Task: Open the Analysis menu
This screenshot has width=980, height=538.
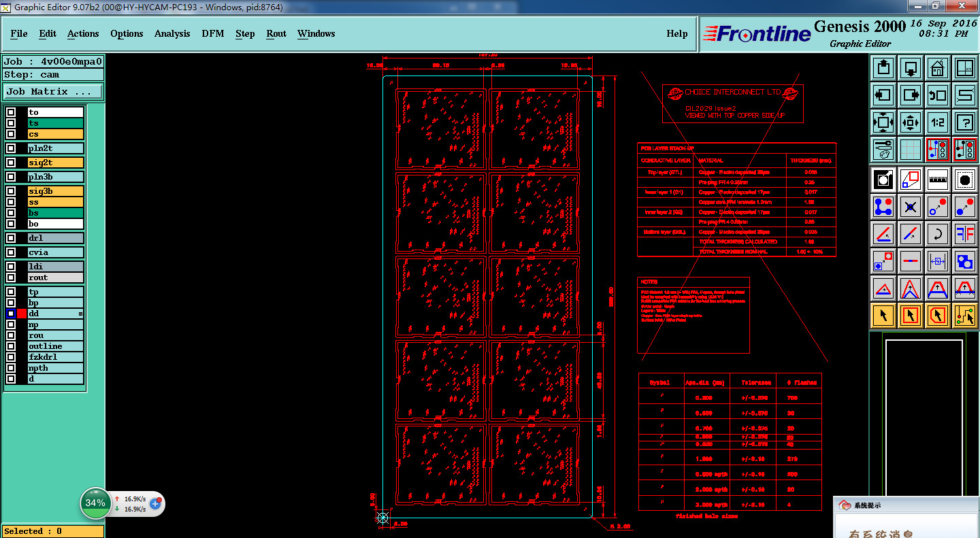Action: [172, 33]
